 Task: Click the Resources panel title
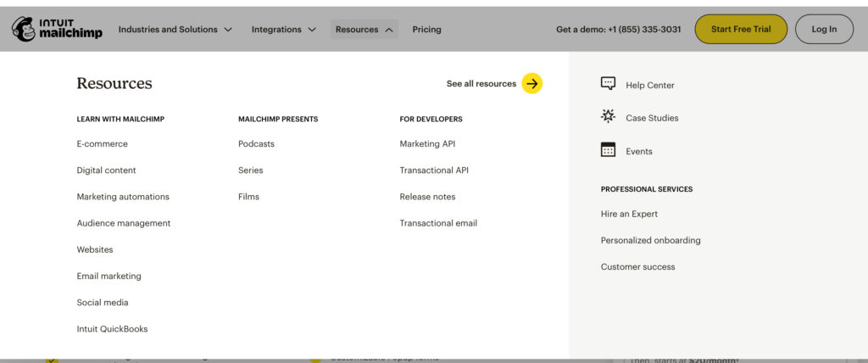114,83
